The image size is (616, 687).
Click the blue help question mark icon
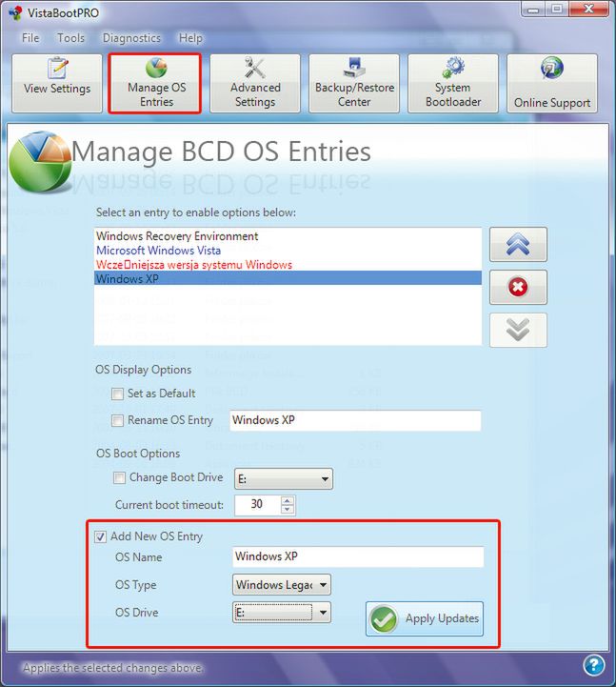[x=594, y=665]
